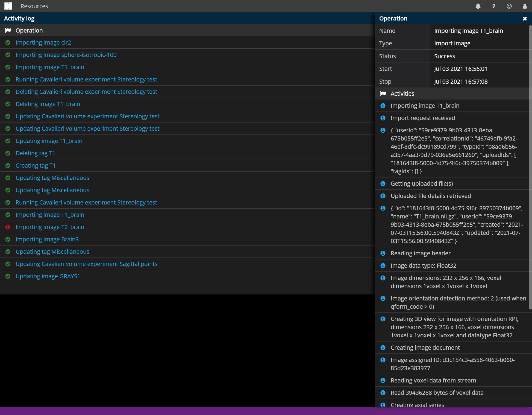Click the flag icon beside Activities
This screenshot has height=415, width=532.
point(383,93)
